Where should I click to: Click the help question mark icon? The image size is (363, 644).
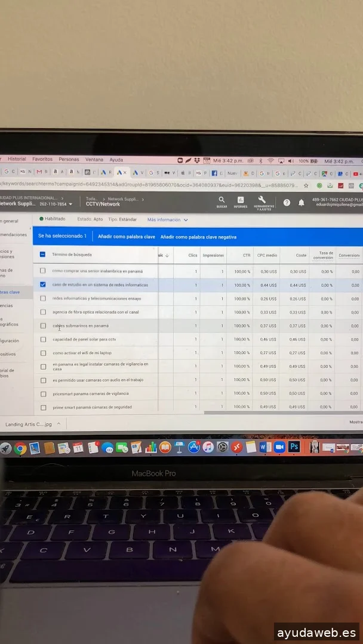(287, 203)
